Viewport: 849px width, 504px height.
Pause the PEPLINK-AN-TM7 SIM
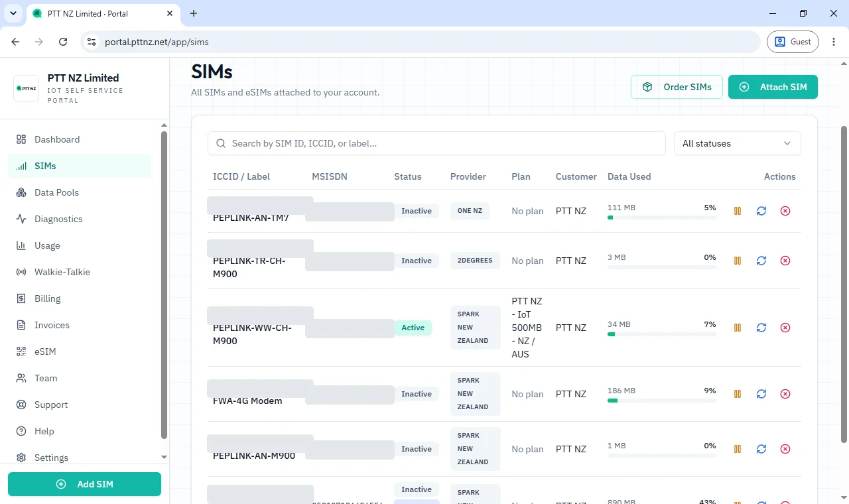click(738, 211)
